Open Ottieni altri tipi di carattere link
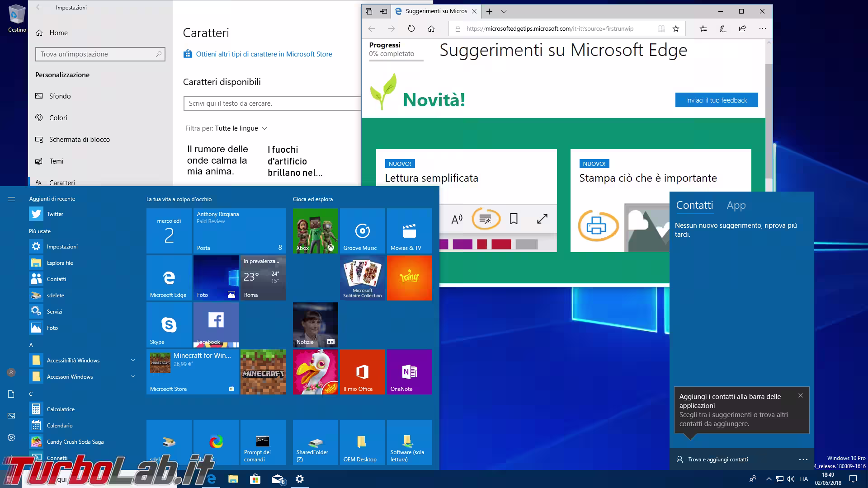868x488 pixels. pyautogui.click(x=264, y=54)
